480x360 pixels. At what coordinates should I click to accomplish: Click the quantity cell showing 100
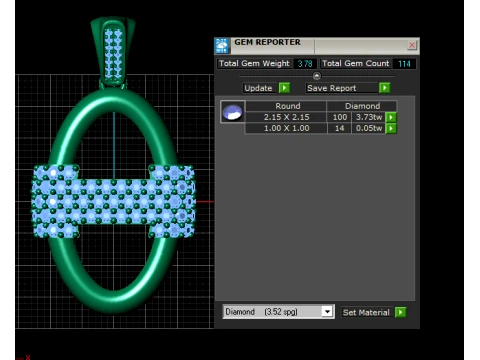click(x=339, y=117)
